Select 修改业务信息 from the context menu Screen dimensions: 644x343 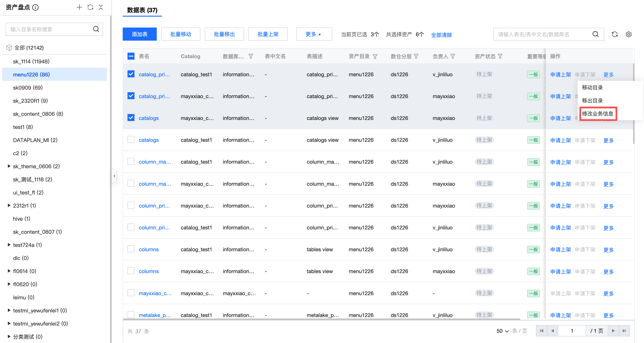click(598, 114)
